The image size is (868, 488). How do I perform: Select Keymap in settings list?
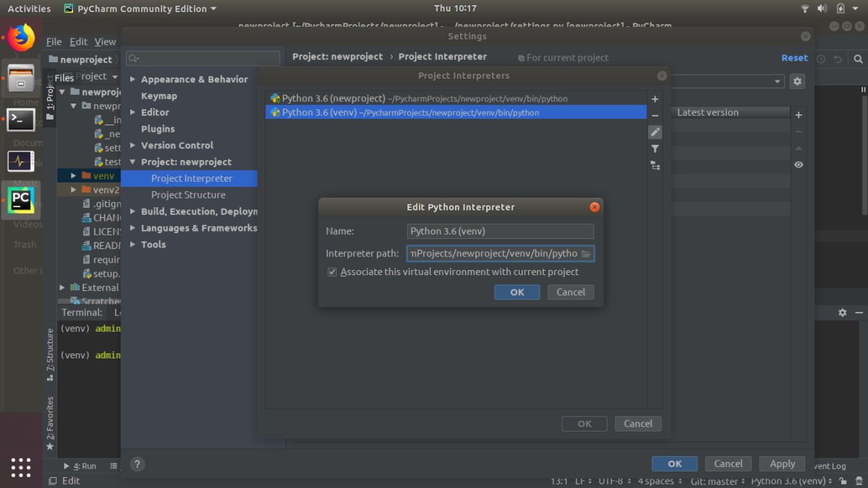[x=159, y=96]
